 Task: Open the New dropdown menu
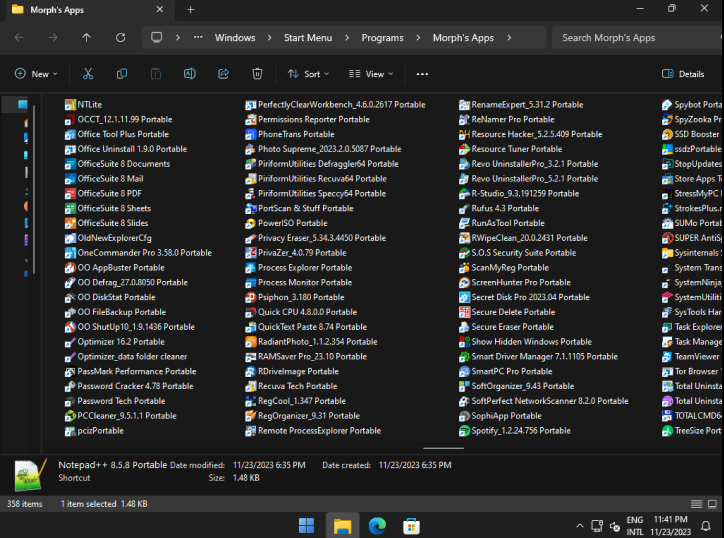pyautogui.click(x=36, y=74)
